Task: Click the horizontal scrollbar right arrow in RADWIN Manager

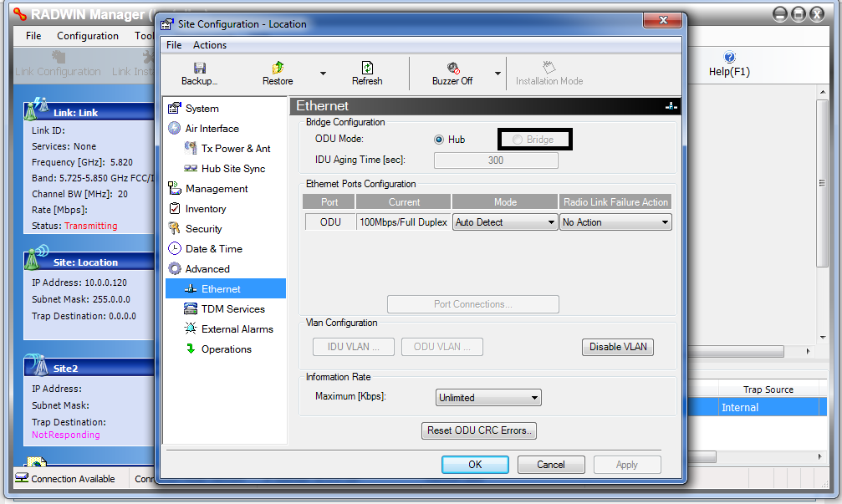Action: pos(809,352)
